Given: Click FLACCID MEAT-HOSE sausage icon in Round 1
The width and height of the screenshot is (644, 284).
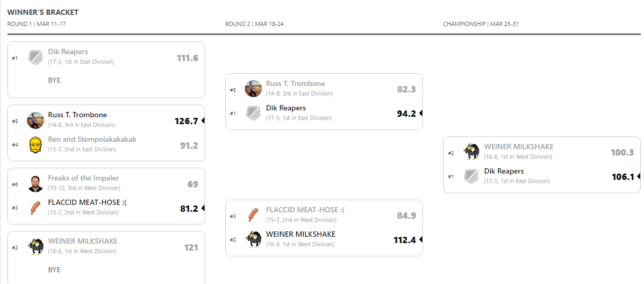Looking at the screenshot, I should click(x=36, y=208).
